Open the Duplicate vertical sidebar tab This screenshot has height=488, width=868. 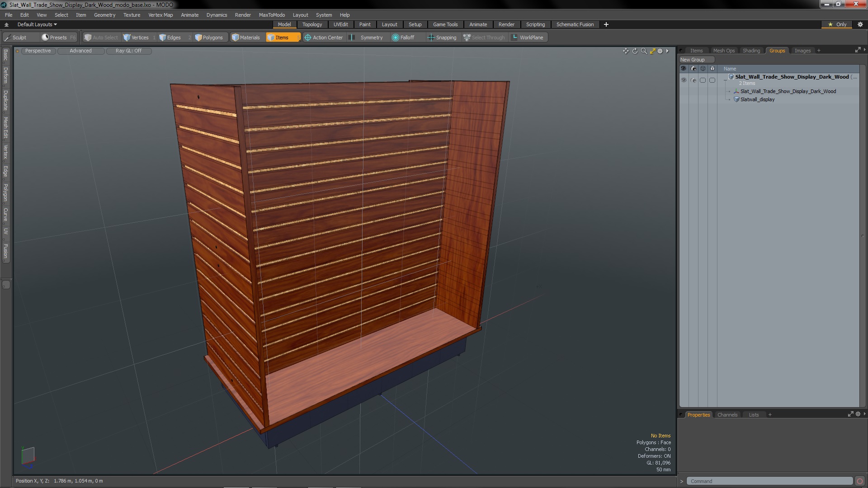pos(5,100)
